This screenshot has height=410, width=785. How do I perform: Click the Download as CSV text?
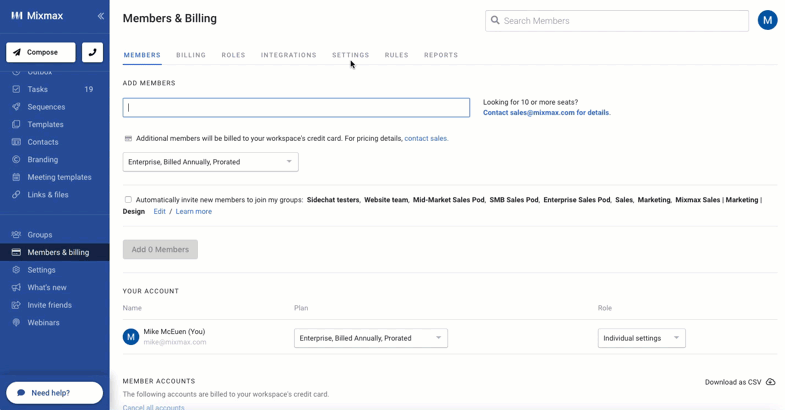(x=733, y=382)
